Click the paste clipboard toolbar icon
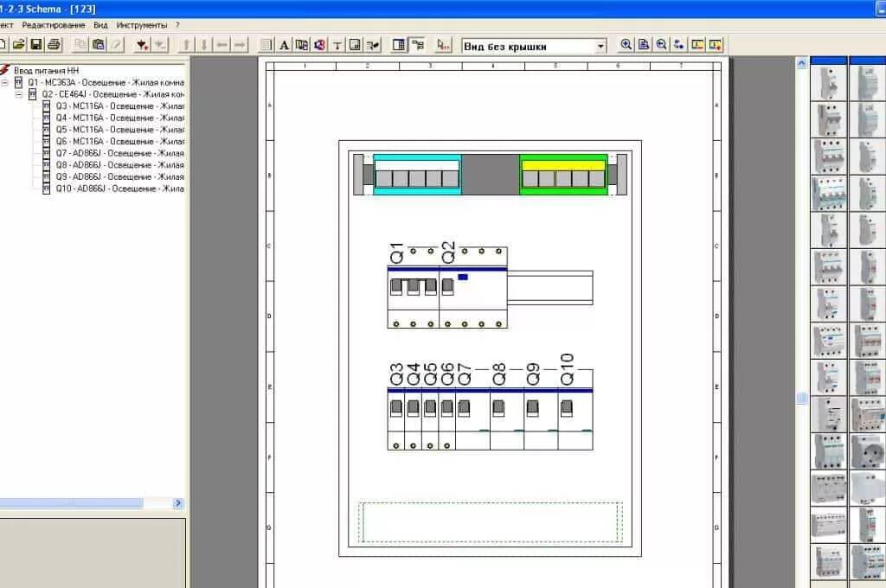 point(99,45)
